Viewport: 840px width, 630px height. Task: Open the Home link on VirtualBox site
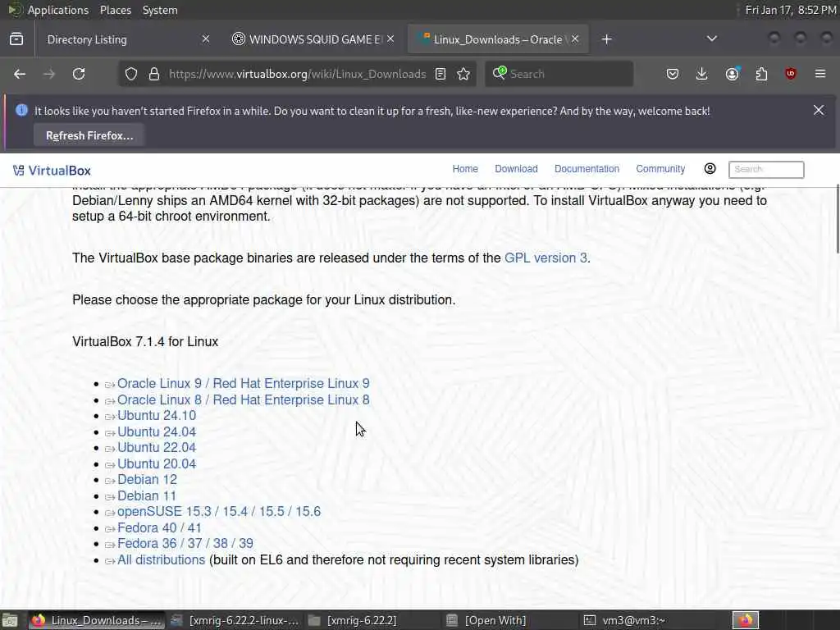click(x=465, y=169)
